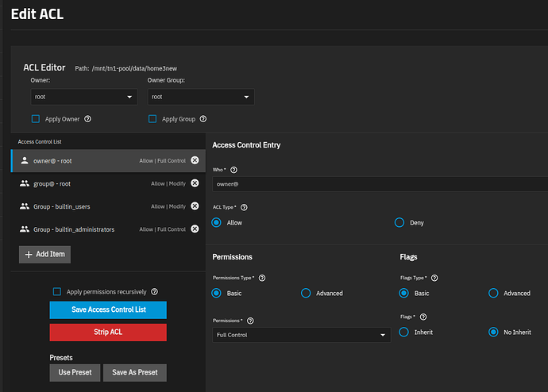Choose Basic permissions type
This screenshot has height=392, width=548.
point(216,293)
